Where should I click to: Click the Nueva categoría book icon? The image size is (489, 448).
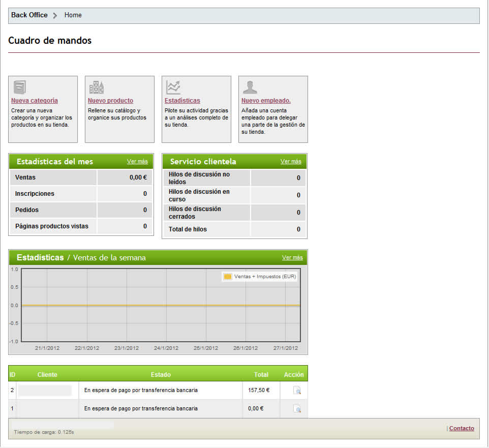point(20,87)
